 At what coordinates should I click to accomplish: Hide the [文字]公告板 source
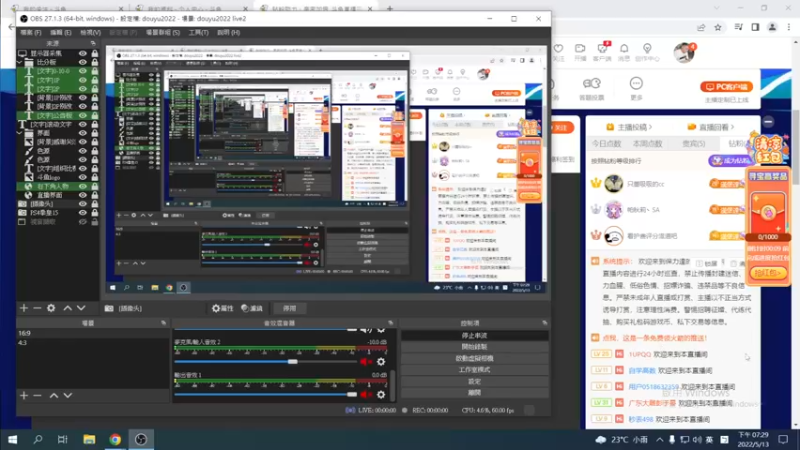(82, 115)
